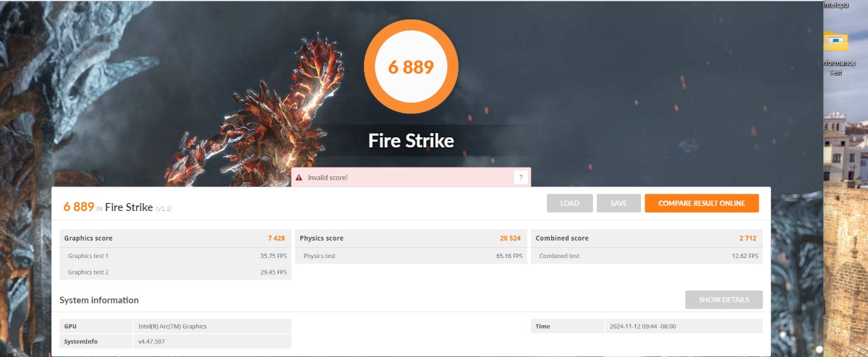The width and height of the screenshot is (868, 357).
Task: Select the Physics score header row
Action: [411, 238]
